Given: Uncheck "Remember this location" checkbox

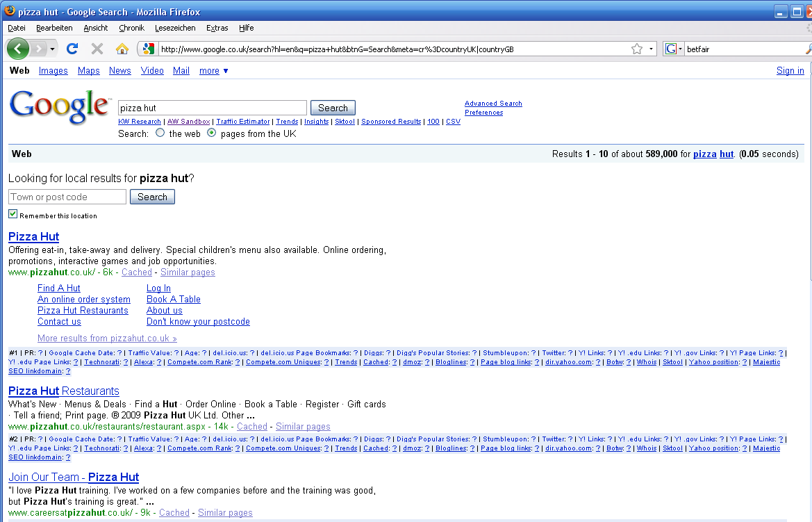Looking at the screenshot, I should [x=13, y=214].
